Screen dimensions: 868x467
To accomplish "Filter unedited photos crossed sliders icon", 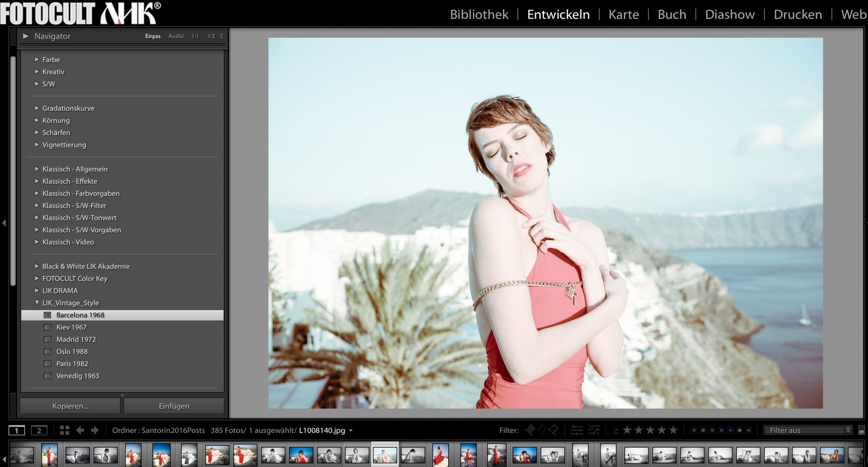I will point(594,430).
